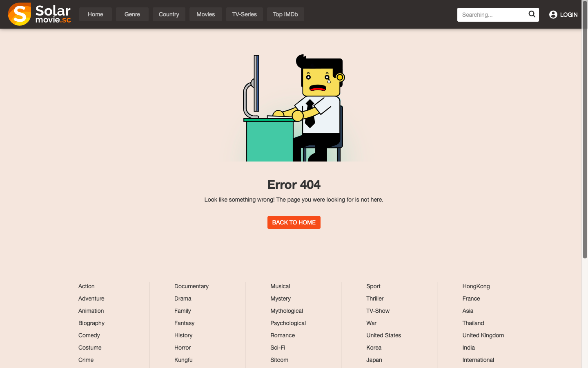The height and width of the screenshot is (368, 588).
Task: Click the LOGIN link
Action: point(568,15)
